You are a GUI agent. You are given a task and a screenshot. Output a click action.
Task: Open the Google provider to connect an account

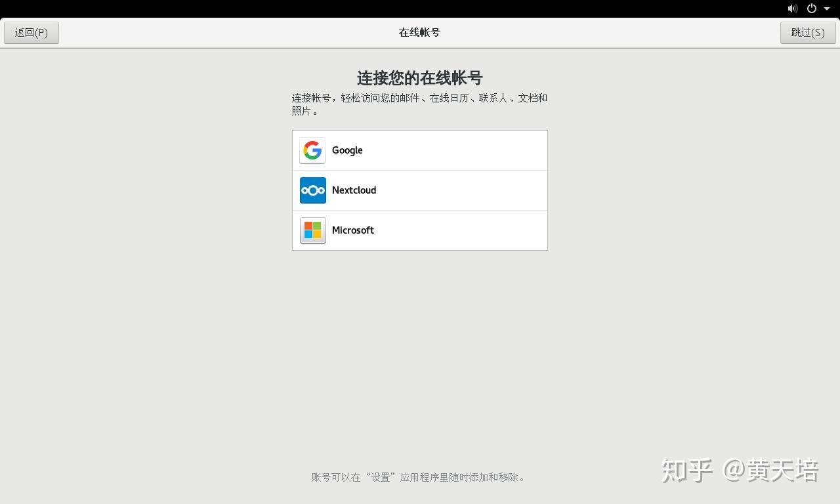click(420, 150)
